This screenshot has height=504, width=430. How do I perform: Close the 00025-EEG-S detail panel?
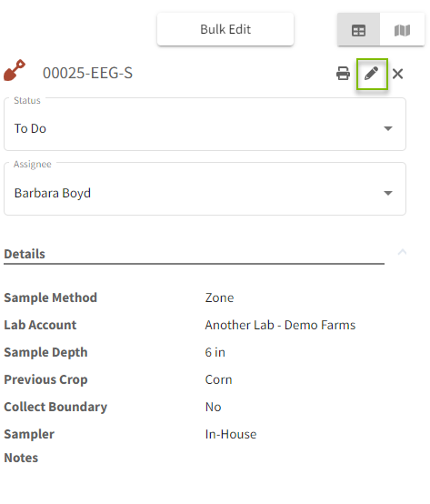point(397,74)
